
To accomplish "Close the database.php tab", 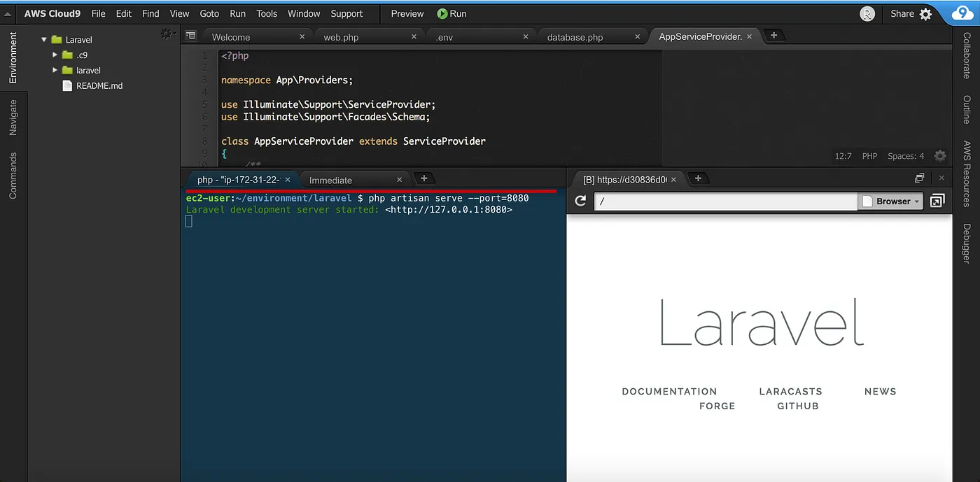I will pyautogui.click(x=638, y=36).
